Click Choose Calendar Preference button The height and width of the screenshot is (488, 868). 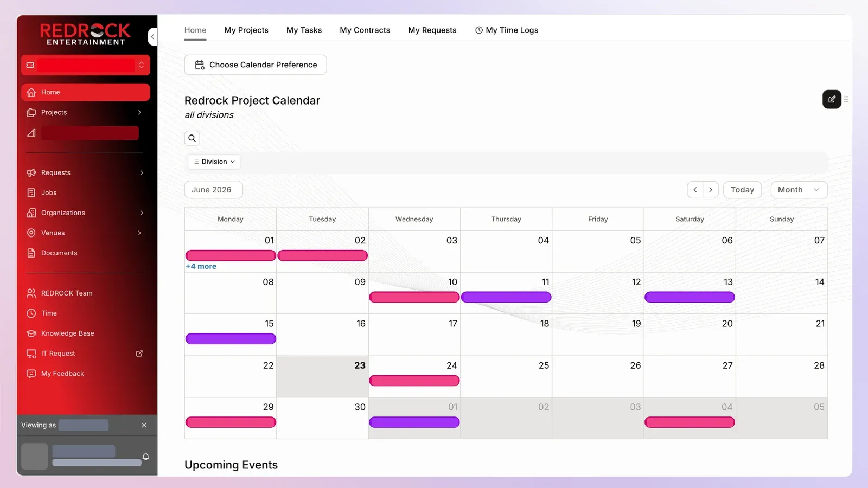pyautogui.click(x=256, y=65)
